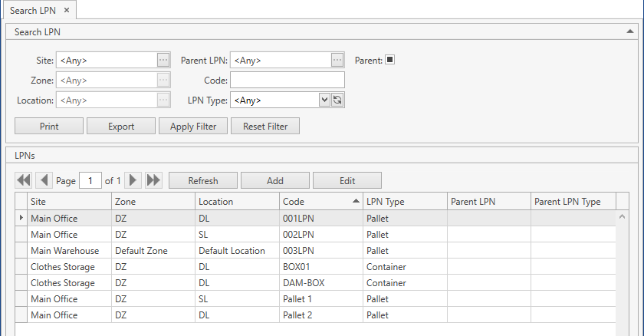
Task: Click the Add LPN button
Action: [x=275, y=181]
